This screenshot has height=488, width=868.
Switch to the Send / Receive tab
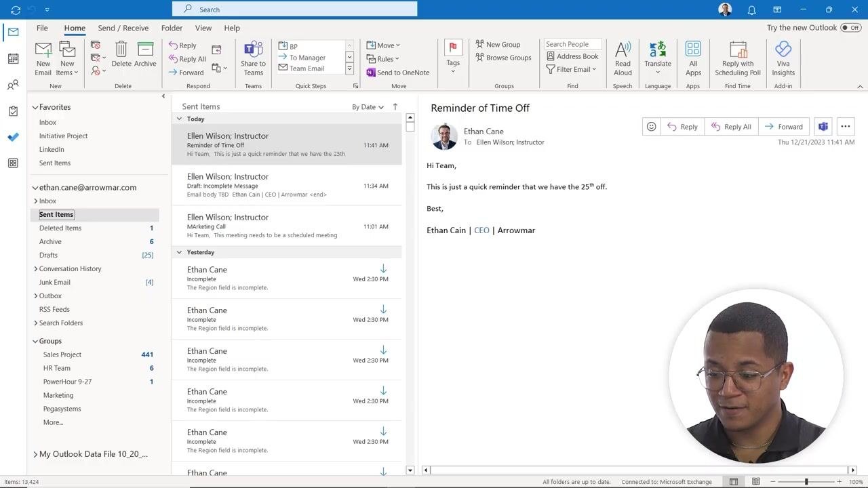(123, 28)
